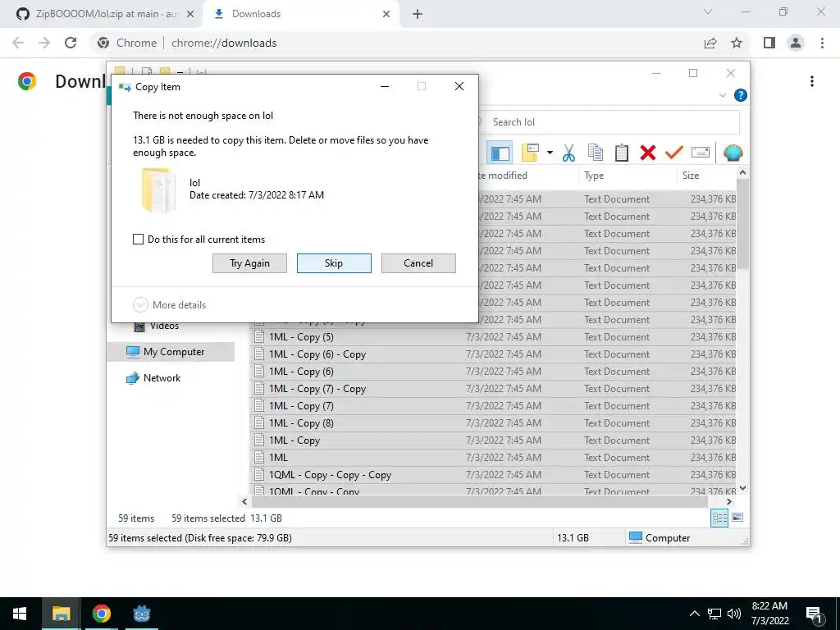This screenshot has height=630, width=840.
Task: Click the Chrome address bar URL
Action: tap(224, 43)
